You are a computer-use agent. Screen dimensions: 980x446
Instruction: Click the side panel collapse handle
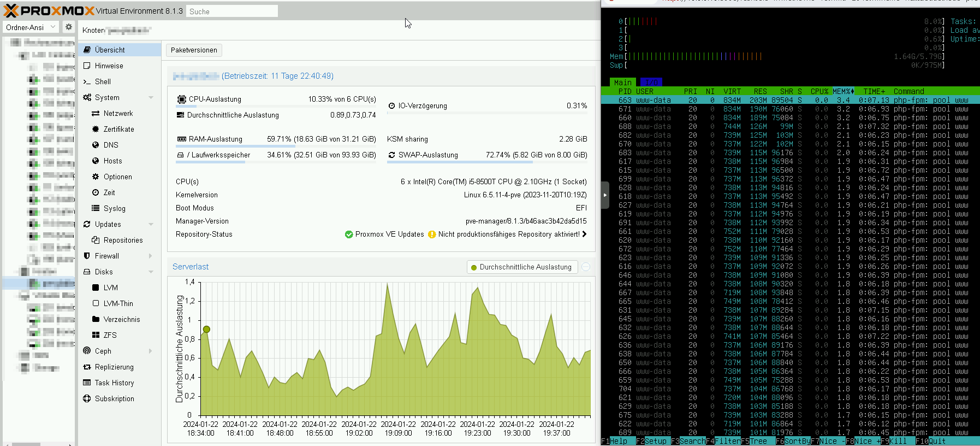click(x=605, y=195)
